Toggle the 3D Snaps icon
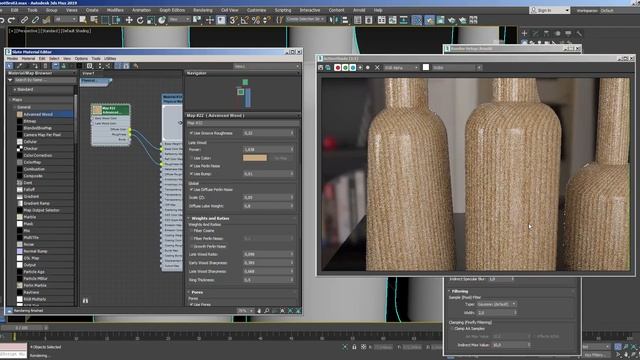This screenshot has height=360, width=640. point(233,20)
